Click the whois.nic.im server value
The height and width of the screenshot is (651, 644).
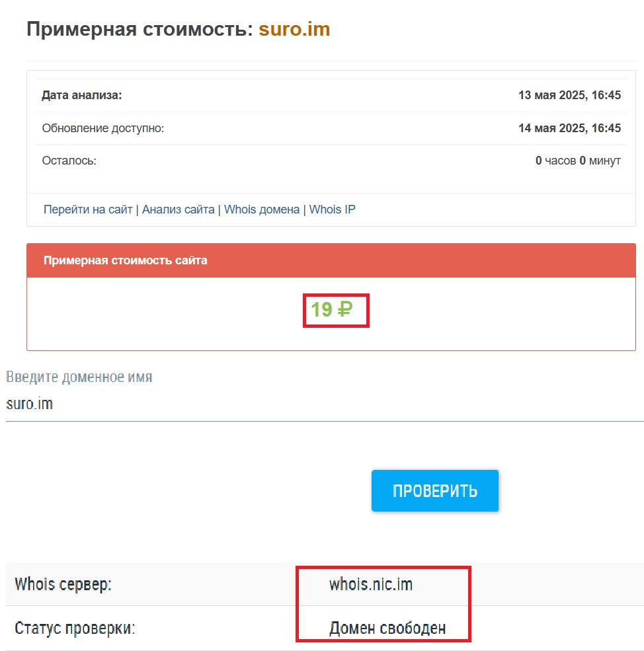371,584
